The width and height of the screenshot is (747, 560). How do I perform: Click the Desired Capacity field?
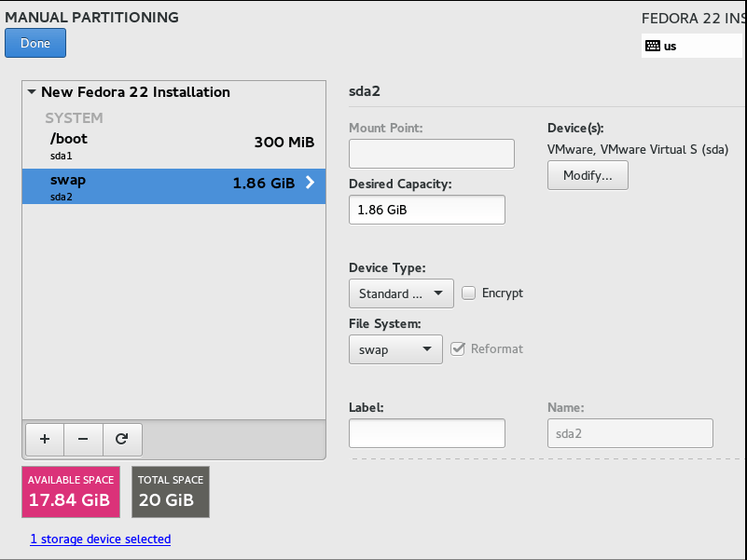(427, 210)
